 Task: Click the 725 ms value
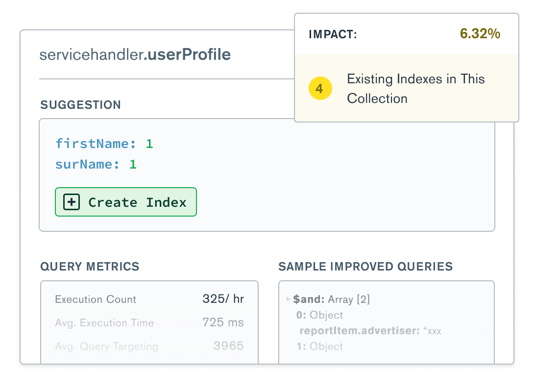pyautogui.click(x=223, y=322)
